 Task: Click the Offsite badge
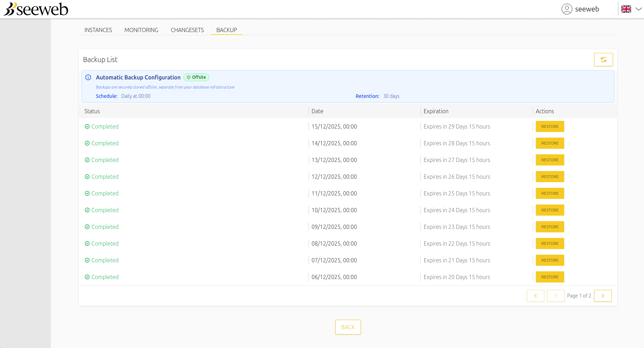(x=196, y=77)
